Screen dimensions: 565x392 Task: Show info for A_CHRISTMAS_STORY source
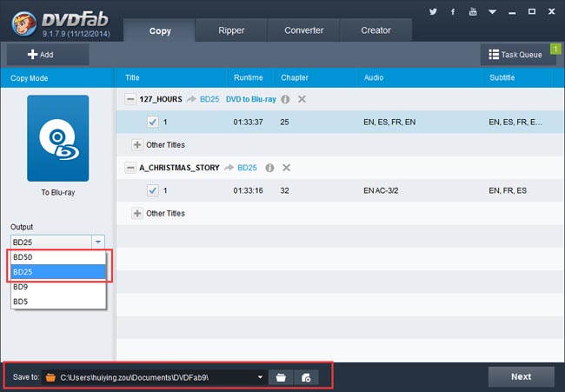269,168
